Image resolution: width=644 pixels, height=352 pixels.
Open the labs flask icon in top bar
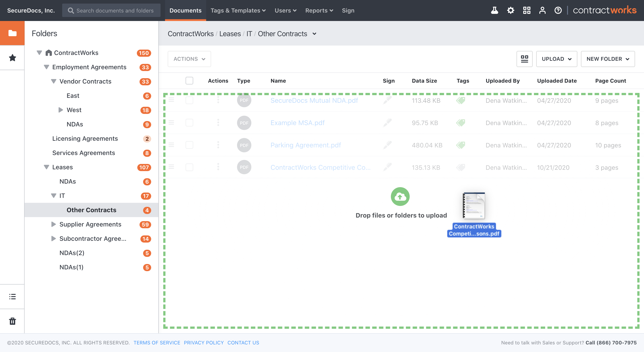click(494, 10)
